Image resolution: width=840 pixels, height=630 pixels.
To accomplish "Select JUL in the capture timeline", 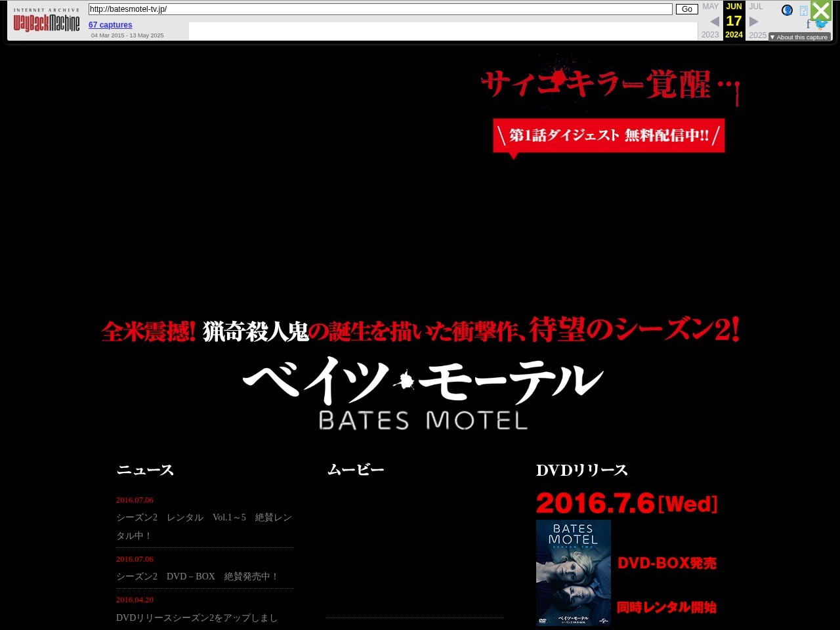I will click(x=757, y=7).
